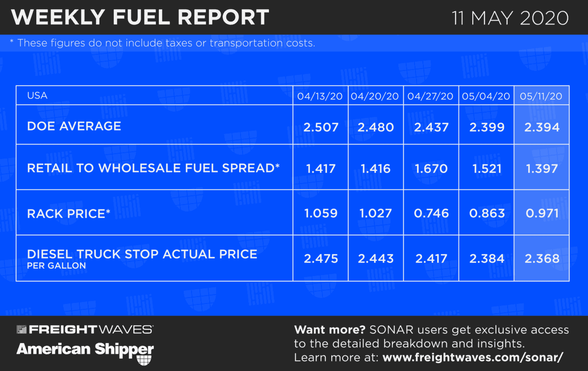Select the RETAIL TO WHOLESALE FUEL SPREAD row

click(x=153, y=168)
